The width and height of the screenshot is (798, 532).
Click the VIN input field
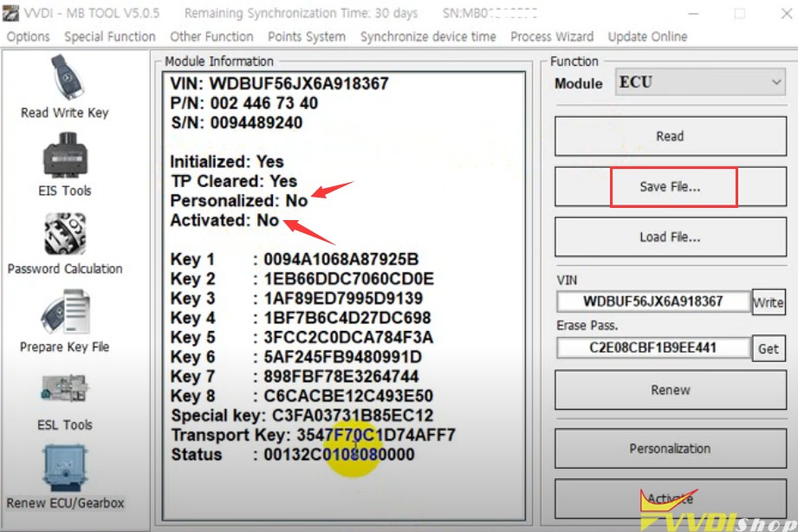653,302
